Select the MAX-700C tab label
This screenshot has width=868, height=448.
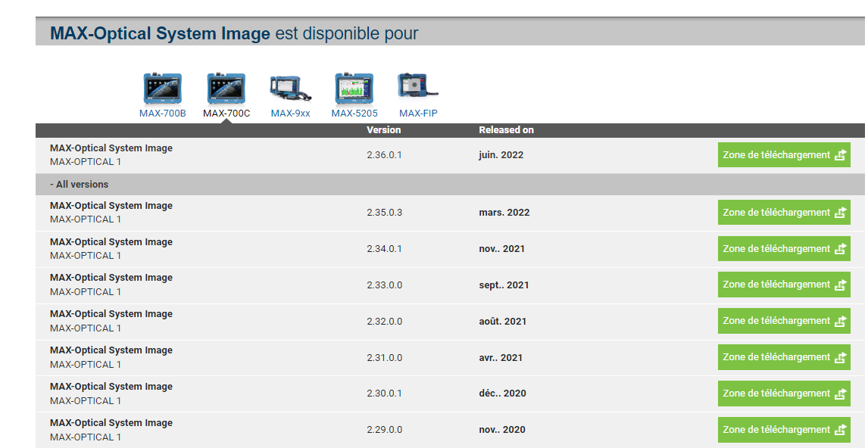pyautogui.click(x=226, y=114)
